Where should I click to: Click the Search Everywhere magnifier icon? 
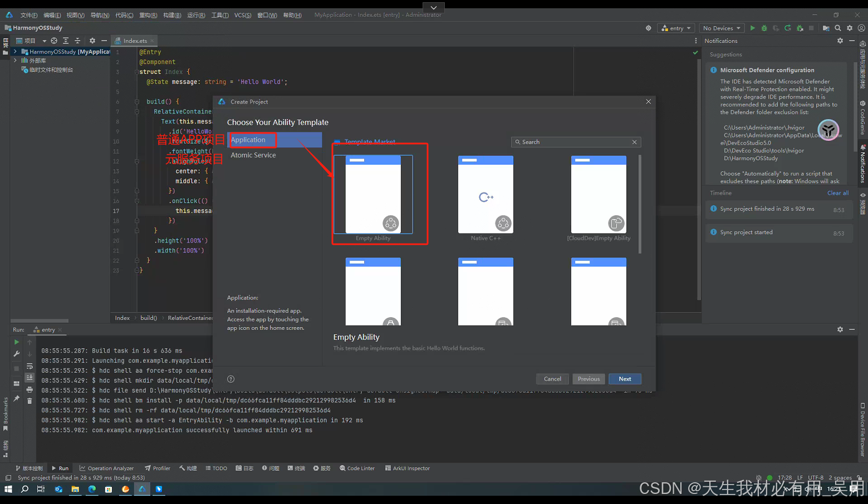(x=837, y=28)
